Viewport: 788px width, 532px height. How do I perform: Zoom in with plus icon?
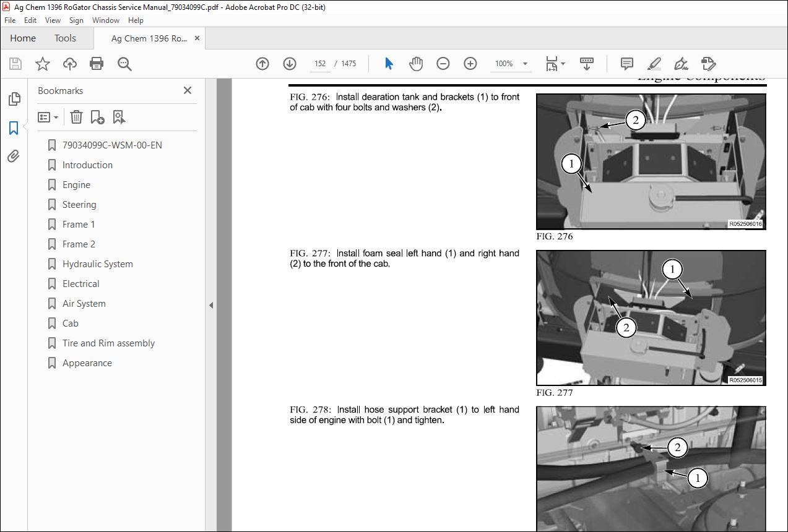(470, 64)
